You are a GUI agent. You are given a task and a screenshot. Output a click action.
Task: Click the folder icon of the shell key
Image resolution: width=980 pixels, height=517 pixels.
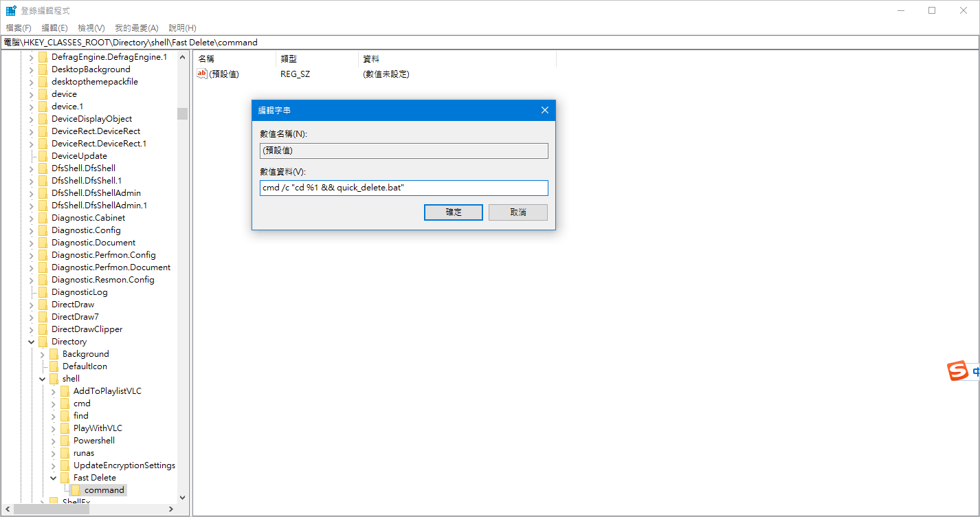(x=54, y=379)
